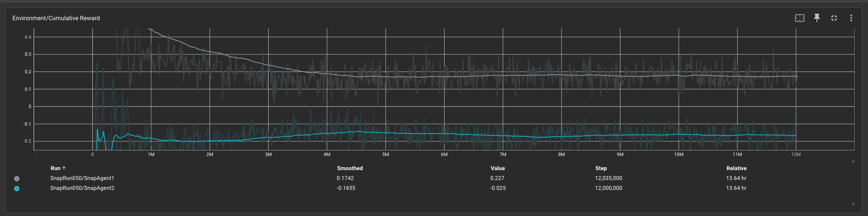Pin the Cumulative Reward card

pos(817,18)
